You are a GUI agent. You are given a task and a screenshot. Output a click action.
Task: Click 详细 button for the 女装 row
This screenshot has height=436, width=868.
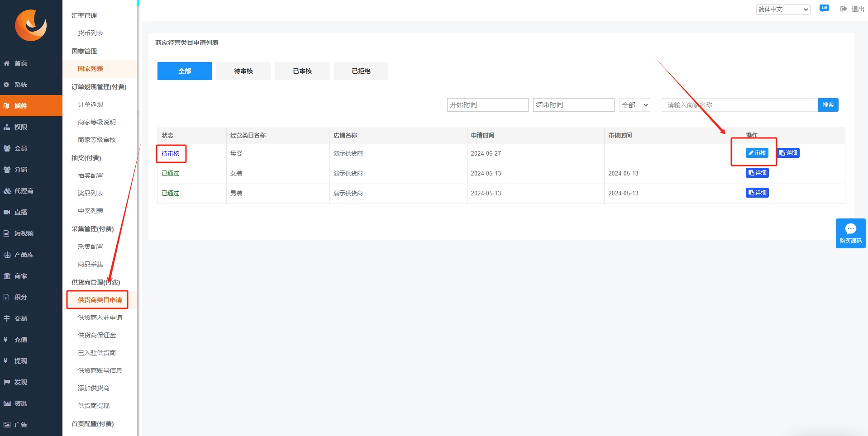pos(757,173)
